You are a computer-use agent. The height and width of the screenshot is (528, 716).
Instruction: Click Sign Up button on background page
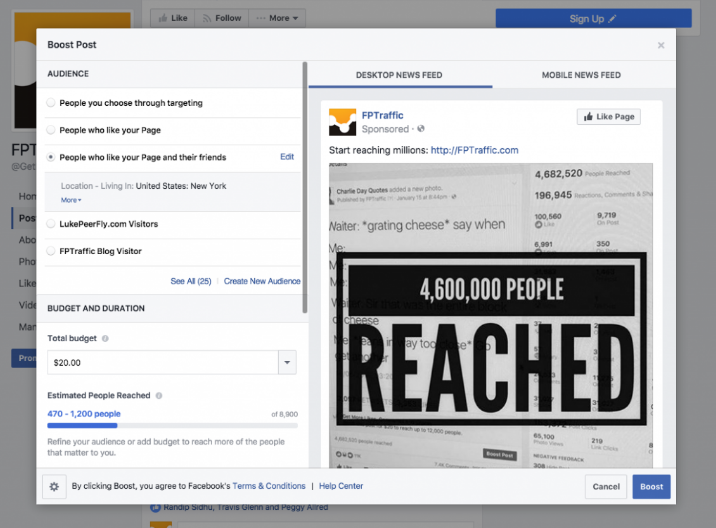(x=594, y=19)
